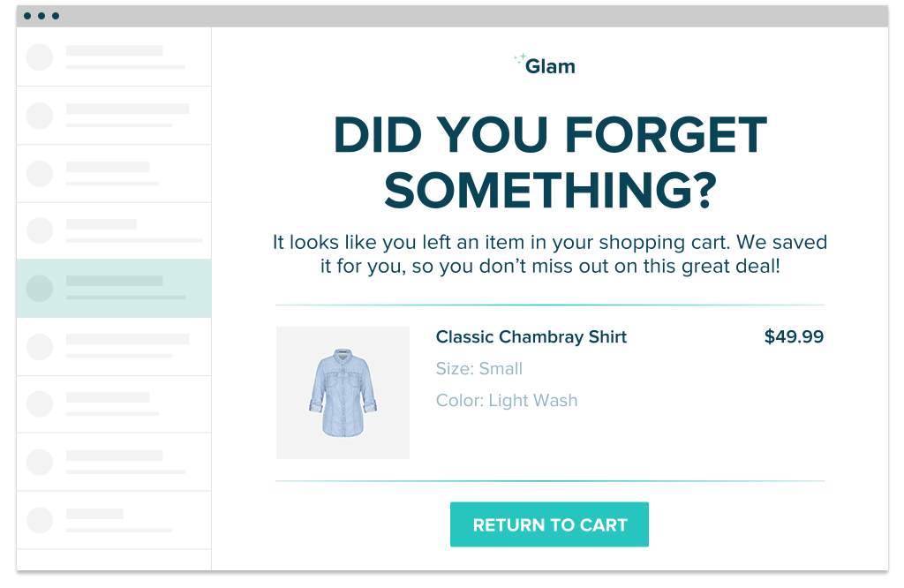Image resolution: width=904 pixels, height=588 pixels.
Task: Click the second email's avatar circle
Action: 40,116
